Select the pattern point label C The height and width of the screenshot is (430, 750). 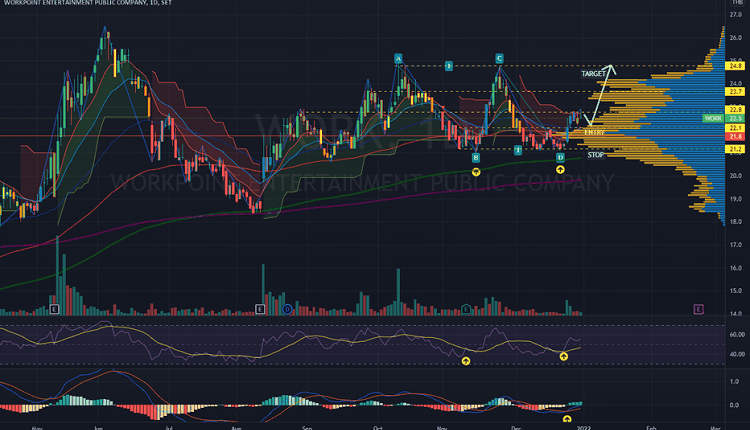(x=499, y=59)
